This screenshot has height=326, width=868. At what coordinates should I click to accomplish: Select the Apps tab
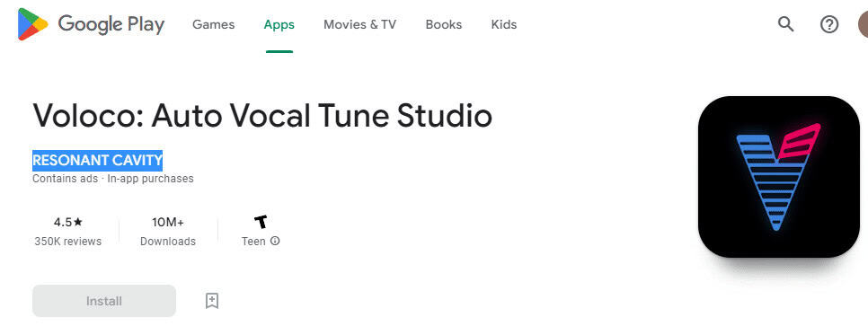(279, 24)
